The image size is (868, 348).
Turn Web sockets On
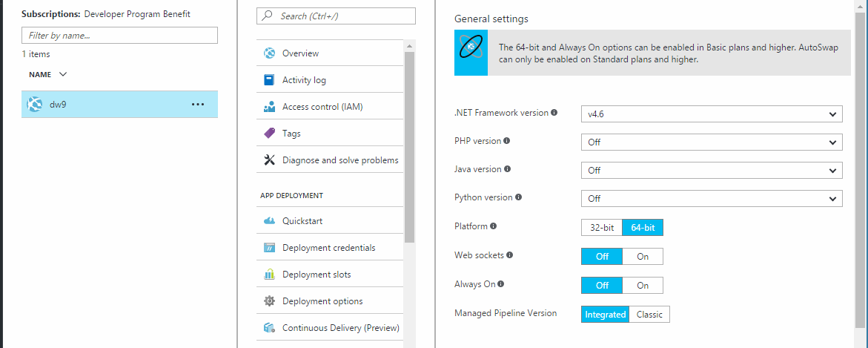[642, 256]
